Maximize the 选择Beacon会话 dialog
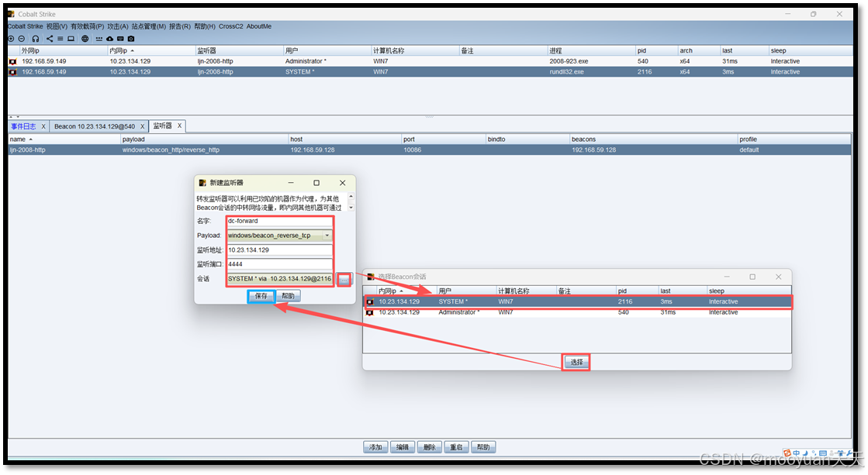 (x=752, y=277)
